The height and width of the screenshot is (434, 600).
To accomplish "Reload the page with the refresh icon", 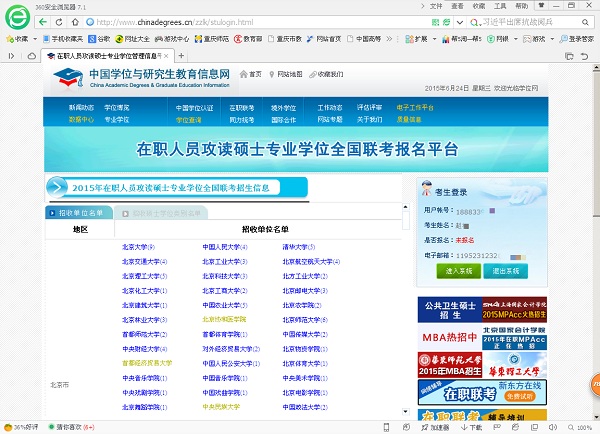I will coord(59,22).
